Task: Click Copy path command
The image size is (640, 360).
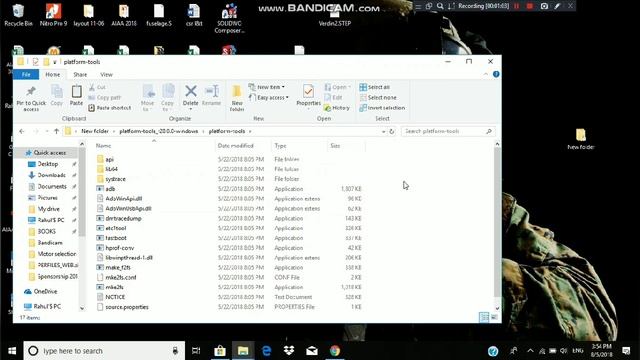Action: tap(104, 98)
